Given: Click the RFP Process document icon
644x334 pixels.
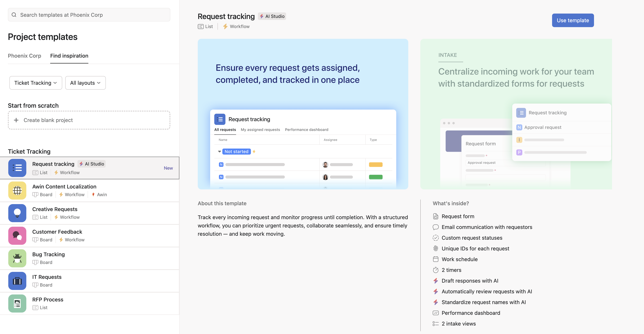Looking at the screenshot, I should click(x=17, y=303).
